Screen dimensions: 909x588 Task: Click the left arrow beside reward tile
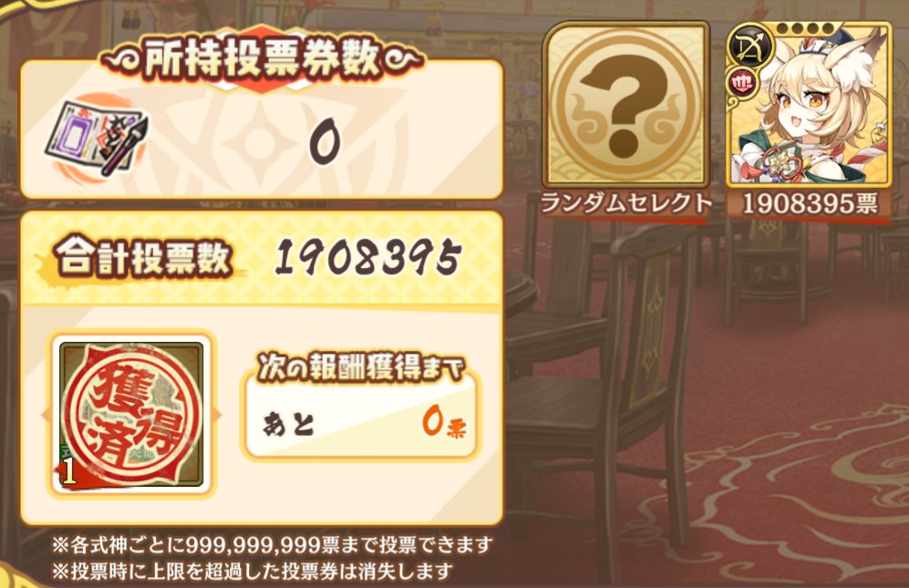46,415
